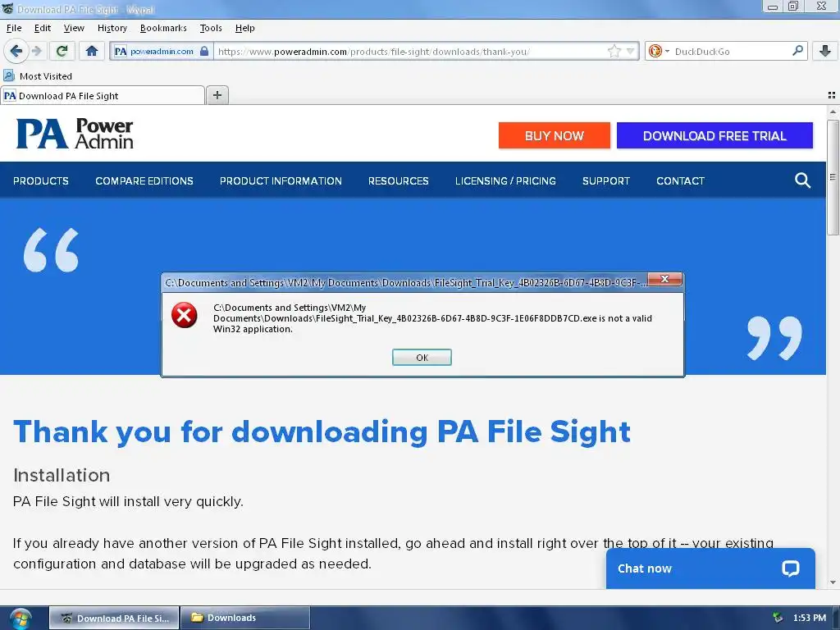Open the URL history dropdown arrow
The image size is (840, 630).
pyautogui.click(x=630, y=51)
